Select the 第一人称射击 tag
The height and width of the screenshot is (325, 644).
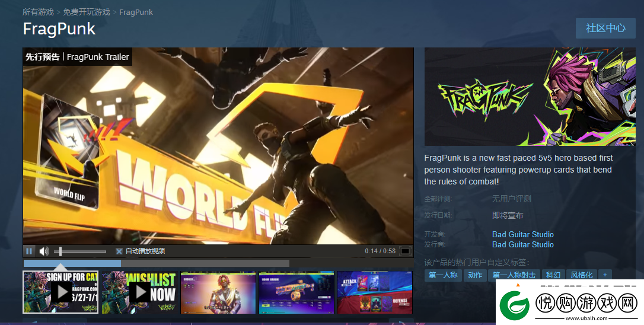click(514, 275)
